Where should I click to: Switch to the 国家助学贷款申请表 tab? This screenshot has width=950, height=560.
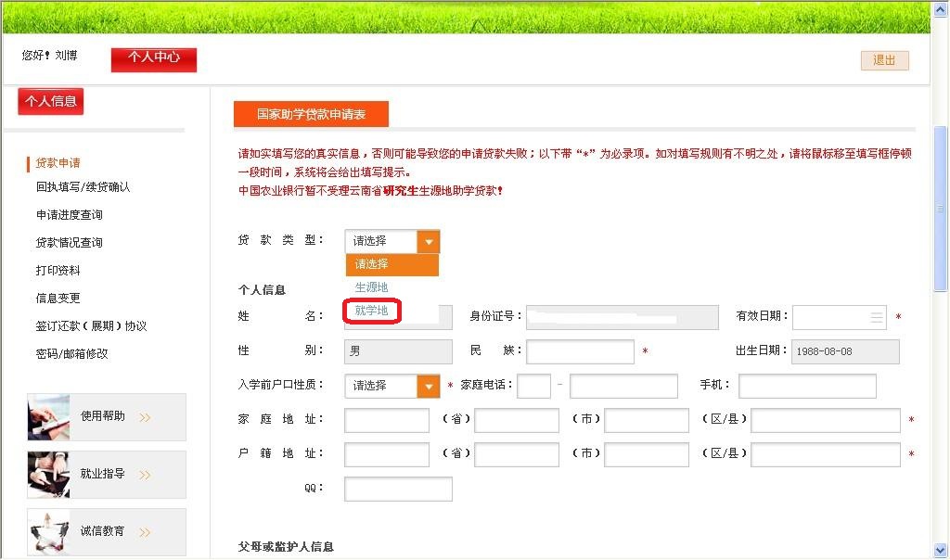pos(311,114)
